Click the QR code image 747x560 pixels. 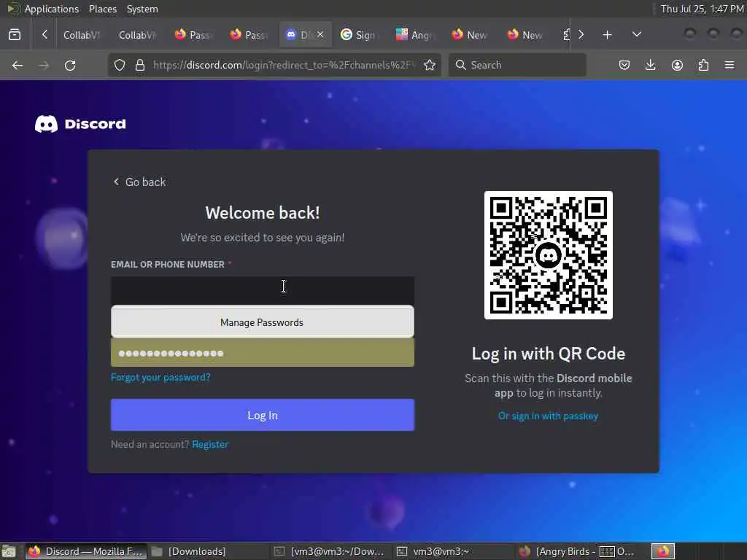pyautogui.click(x=549, y=255)
